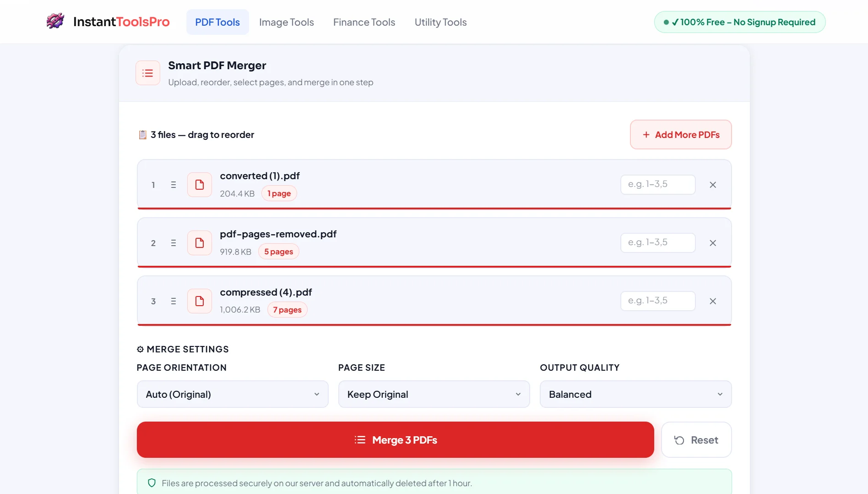
Task: Focus page range field for compressed (4).pdf
Action: pyautogui.click(x=657, y=301)
